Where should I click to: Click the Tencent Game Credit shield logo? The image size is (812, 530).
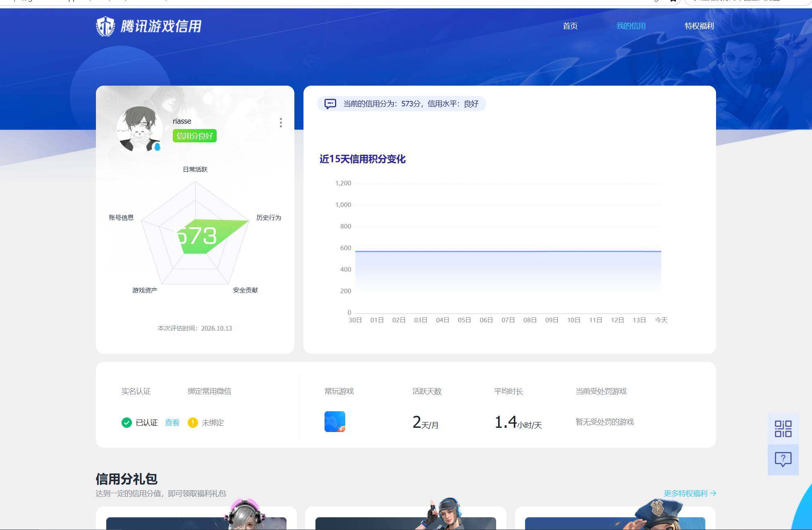(x=105, y=26)
